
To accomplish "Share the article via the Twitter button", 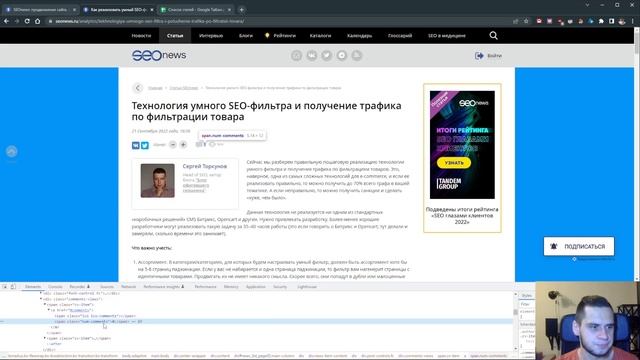I will [144, 145].
